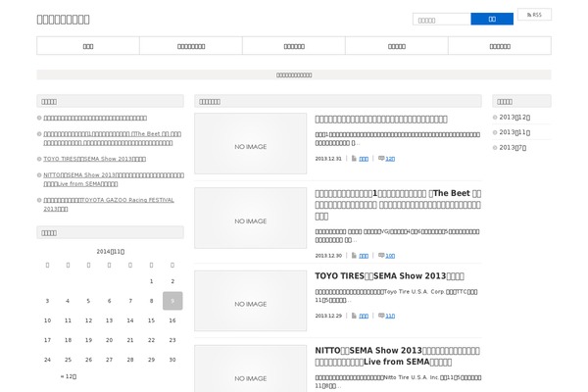Open the middle item in the navigation bar
Image resolution: width=588 pixels, height=392 pixels.
294,46
